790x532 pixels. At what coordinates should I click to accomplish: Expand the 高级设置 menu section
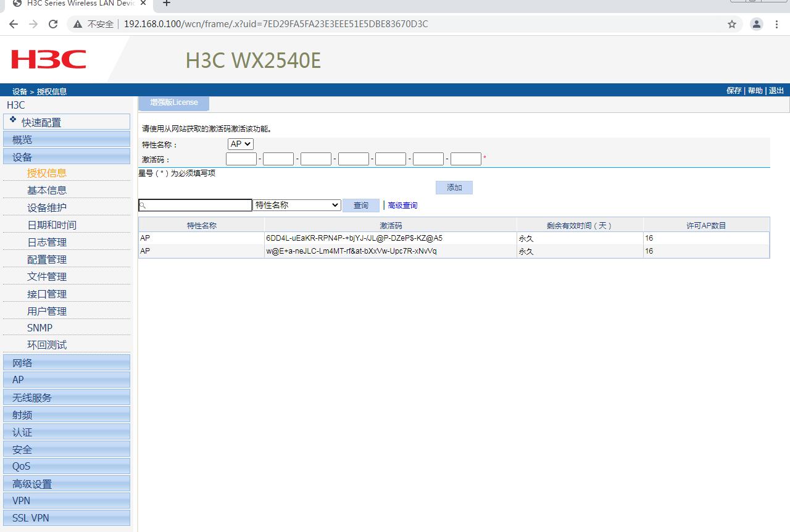pos(67,483)
